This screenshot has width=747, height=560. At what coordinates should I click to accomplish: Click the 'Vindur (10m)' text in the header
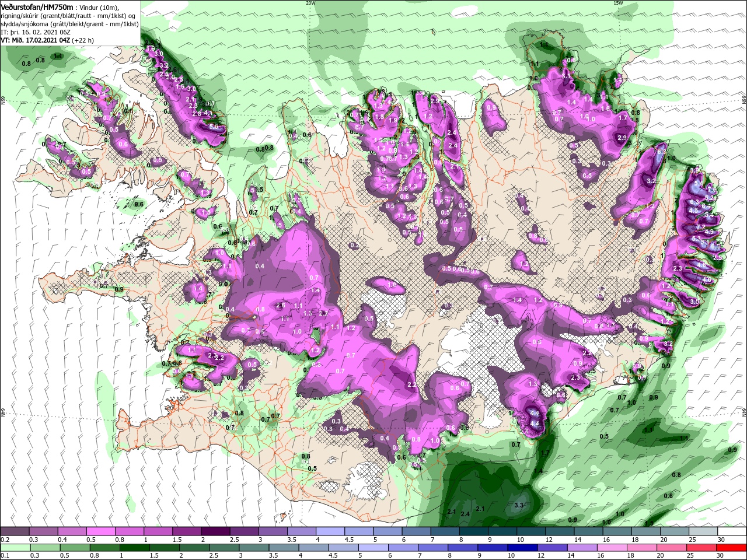point(99,7)
